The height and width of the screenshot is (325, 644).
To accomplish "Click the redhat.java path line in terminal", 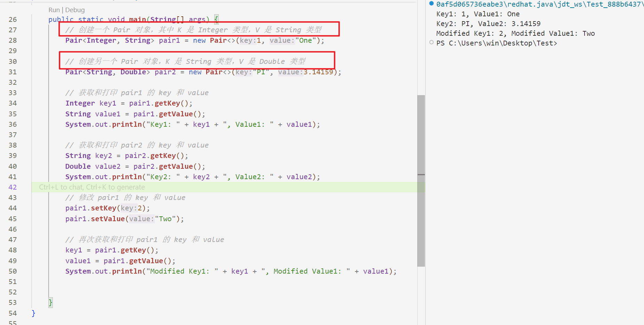I will coord(539,4).
